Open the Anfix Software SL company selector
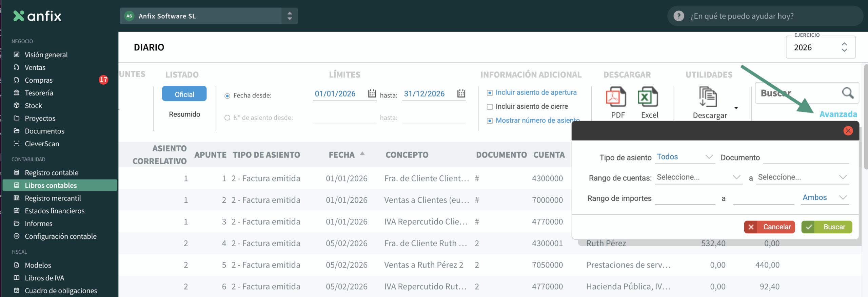 208,16
